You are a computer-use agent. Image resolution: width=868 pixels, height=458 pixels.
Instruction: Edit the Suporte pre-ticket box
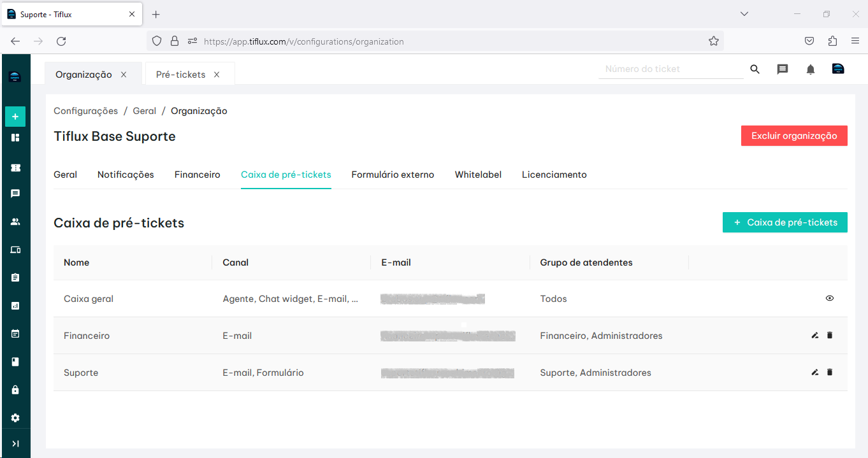[x=814, y=372]
